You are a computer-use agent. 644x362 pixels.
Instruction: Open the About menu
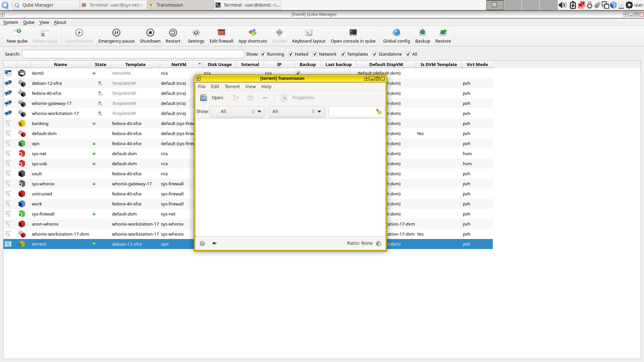point(60,22)
